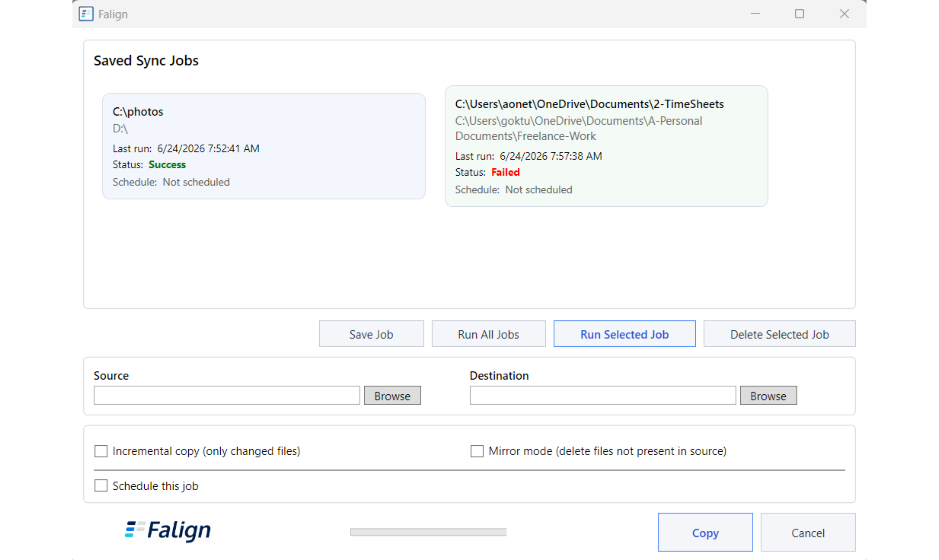This screenshot has width=939, height=560.
Task: Click Last run 7:57:38 AM text
Action: [528, 156]
